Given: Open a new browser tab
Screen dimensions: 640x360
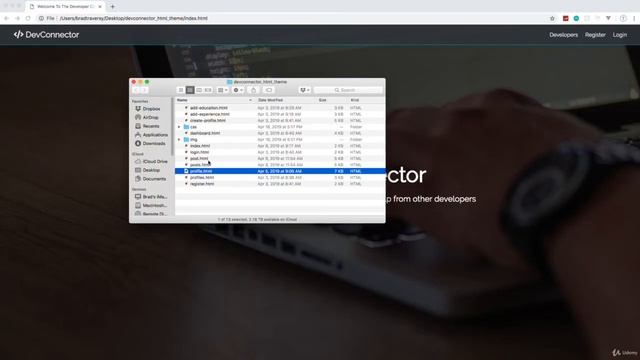Looking at the screenshot, I should pyautogui.click(x=113, y=7).
